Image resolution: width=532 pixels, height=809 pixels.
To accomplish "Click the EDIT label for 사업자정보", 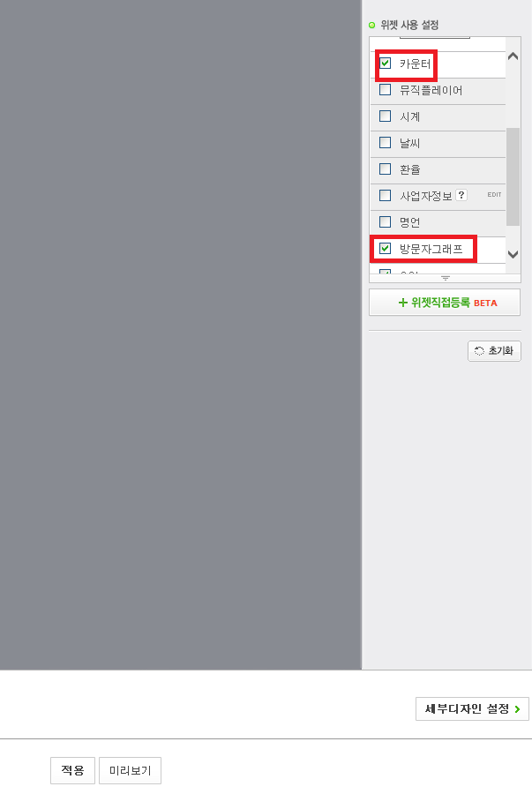I will coord(494,195).
